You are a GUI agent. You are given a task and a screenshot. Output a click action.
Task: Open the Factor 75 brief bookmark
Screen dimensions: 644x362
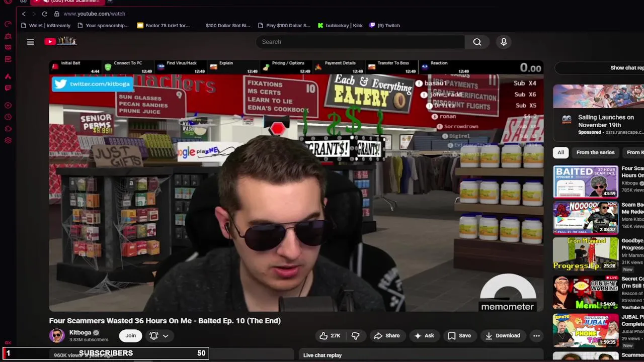click(164, 26)
